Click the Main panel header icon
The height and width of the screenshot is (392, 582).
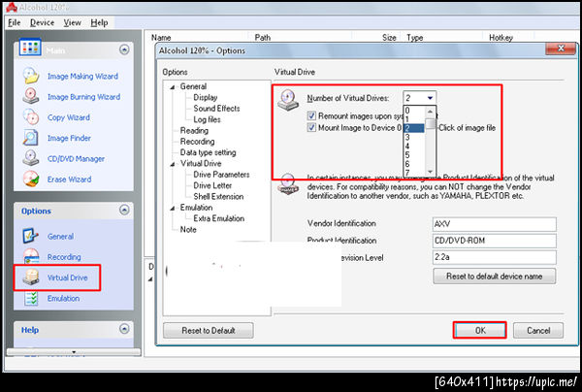click(30, 48)
